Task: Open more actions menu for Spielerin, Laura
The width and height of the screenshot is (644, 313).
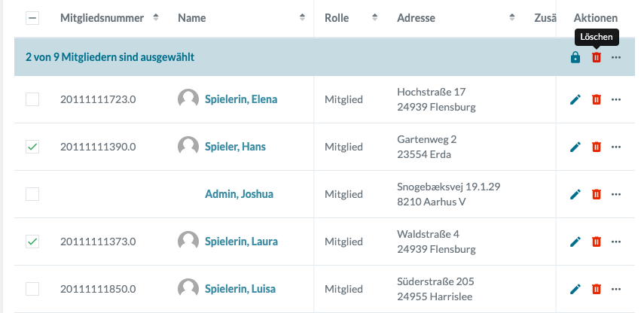Action: point(617,242)
